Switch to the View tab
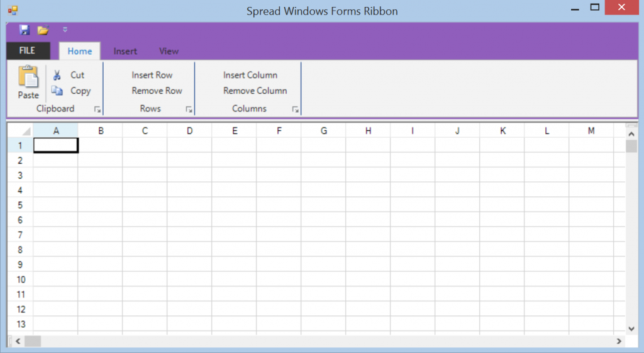Image resolution: width=644 pixels, height=353 pixels. [x=169, y=51]
